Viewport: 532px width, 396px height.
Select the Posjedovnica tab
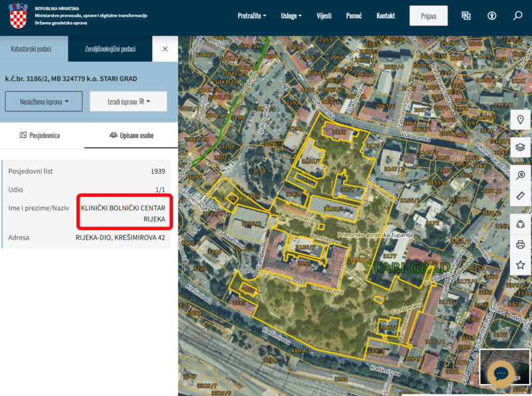point(40,136)
